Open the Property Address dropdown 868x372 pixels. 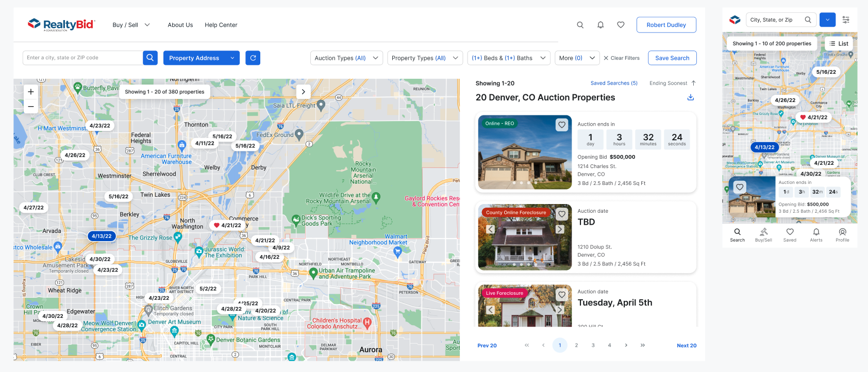pyautogui.click(x=202, y=58)
